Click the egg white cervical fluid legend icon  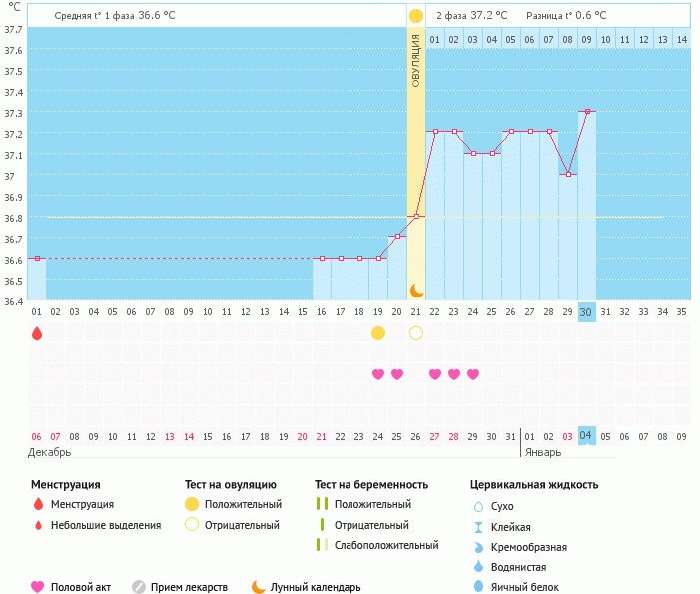479,587
